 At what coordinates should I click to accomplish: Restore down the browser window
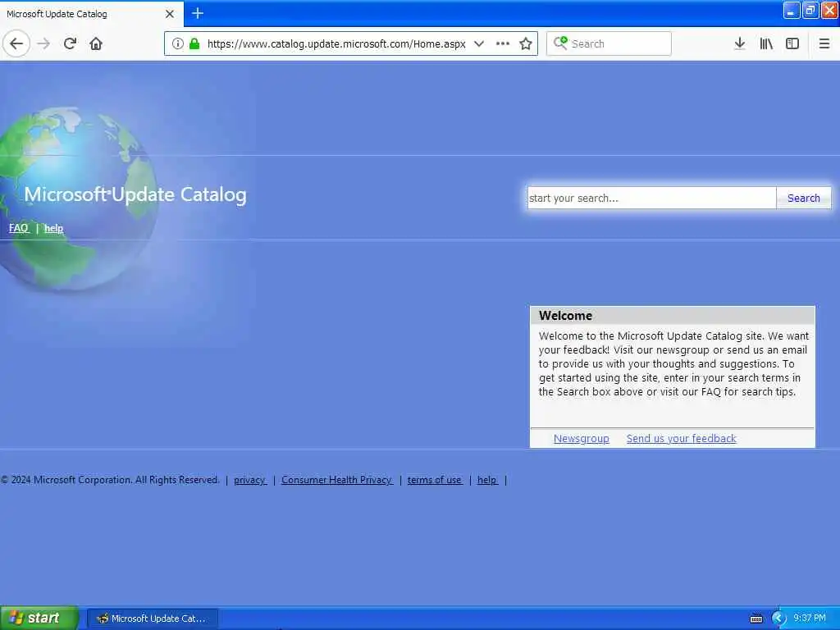pyautogui.click(x=810, y=11)
